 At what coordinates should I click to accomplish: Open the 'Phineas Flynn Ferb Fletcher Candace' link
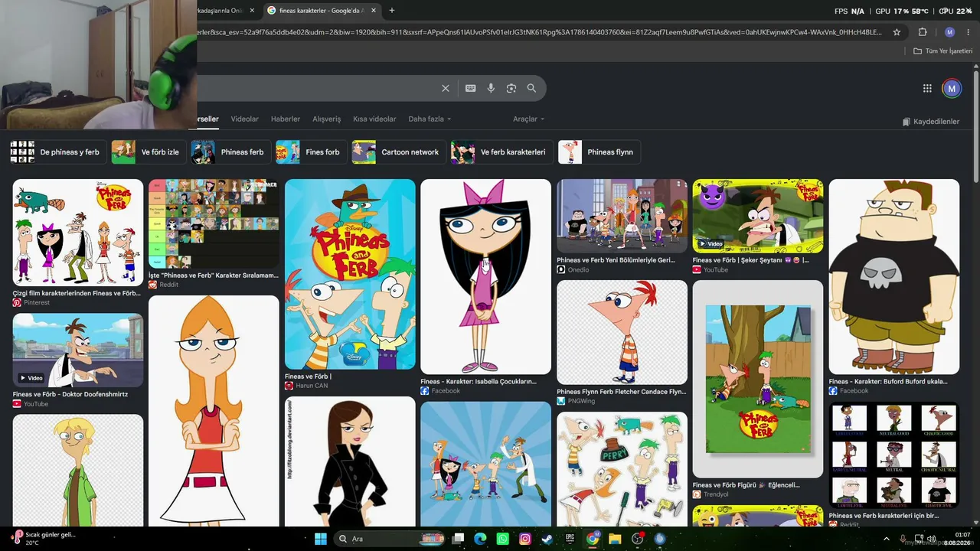621,392
